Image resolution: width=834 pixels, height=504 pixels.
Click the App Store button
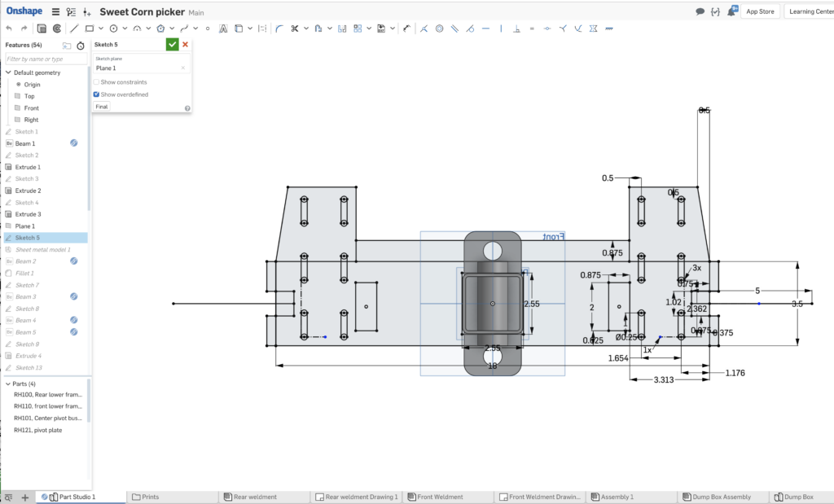coord(760,11)
